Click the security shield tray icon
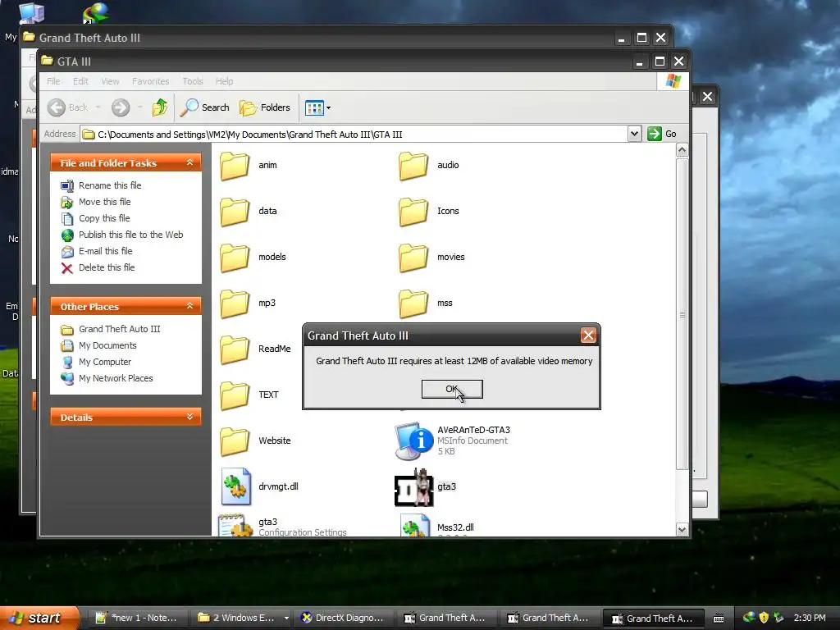Viewport: 840px width, 630px height. [x=764, y=618]
